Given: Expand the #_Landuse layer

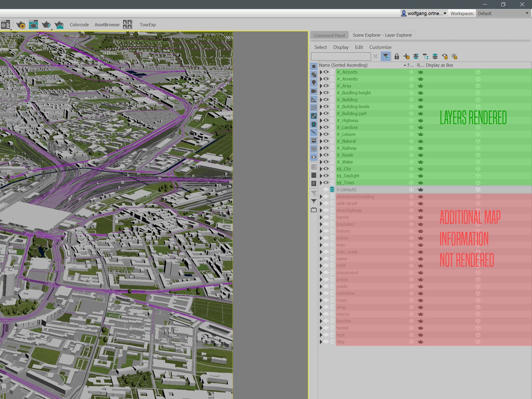Looking at the screenshot, I should click(321, 127).
